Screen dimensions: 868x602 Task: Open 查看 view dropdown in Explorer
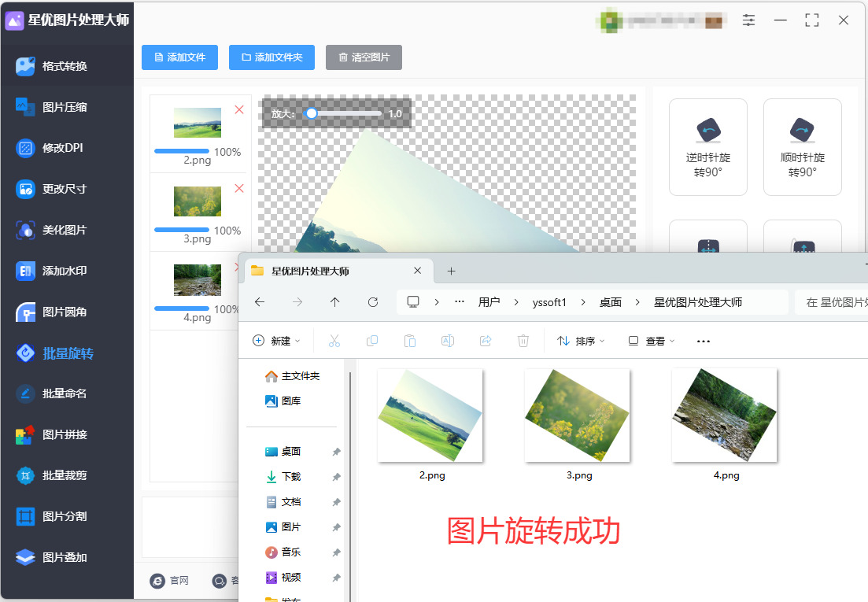pyautogui.click(x=651, y=341)
